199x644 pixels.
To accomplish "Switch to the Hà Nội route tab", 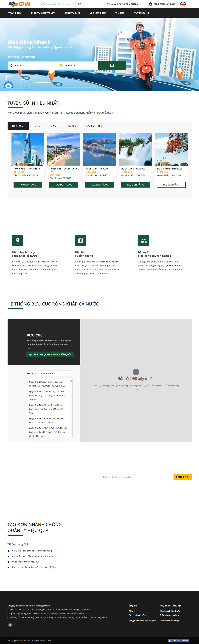I will coord(37,126).
